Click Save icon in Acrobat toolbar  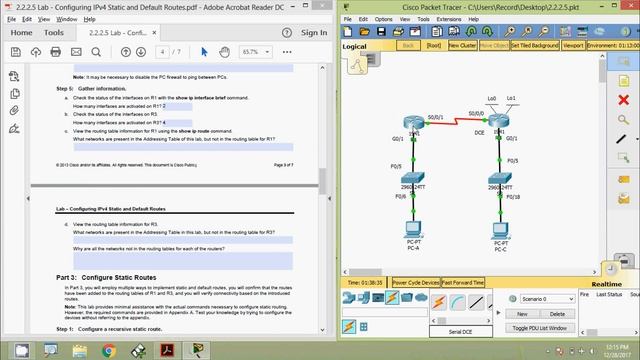pyautogui.click(x=16, y=52)
